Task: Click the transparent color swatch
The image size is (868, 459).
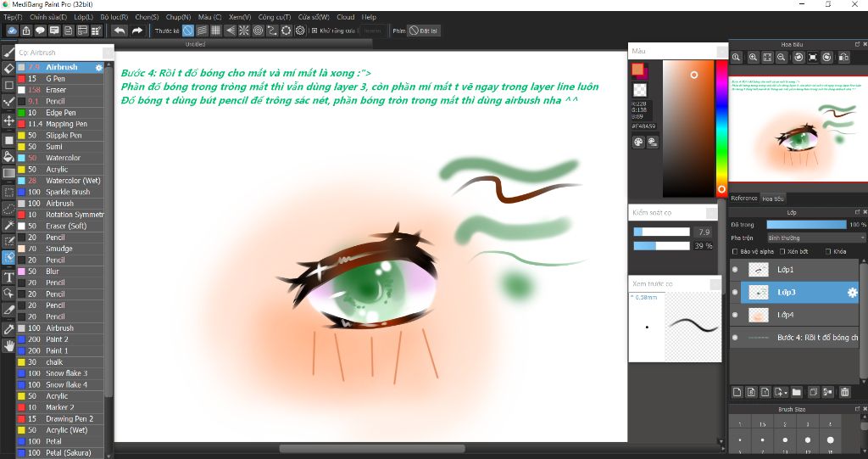Action: [639, 90]
